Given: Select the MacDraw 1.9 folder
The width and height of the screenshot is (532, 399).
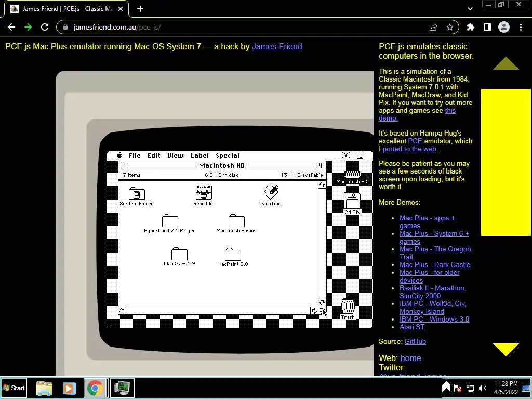Looking at the screenshot, I should pos(179,254).
